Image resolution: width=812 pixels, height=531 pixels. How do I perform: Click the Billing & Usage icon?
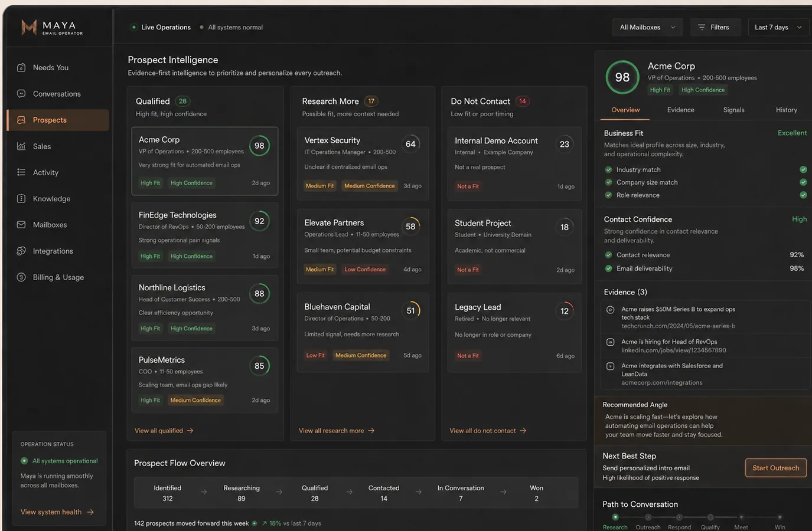(21, 277)
